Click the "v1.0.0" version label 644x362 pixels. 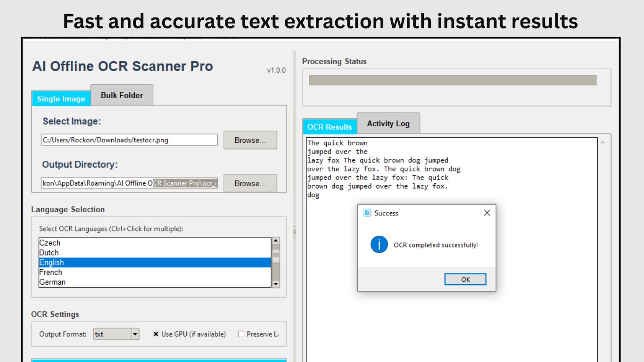coord(276,70)
